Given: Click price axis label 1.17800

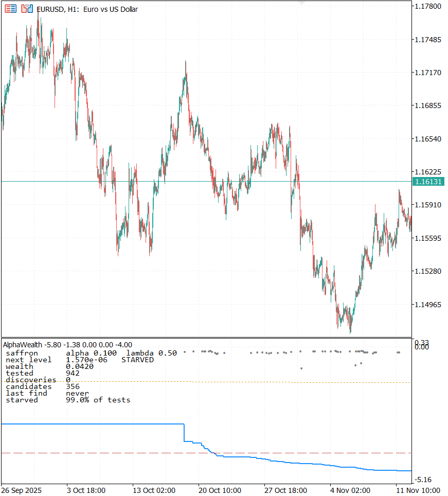Looking at the screenshot, I should click(x=428, y=6).
